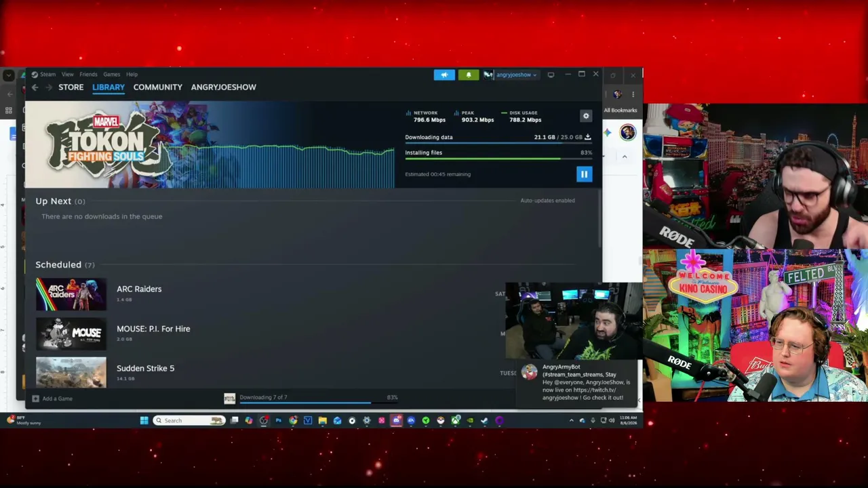Open the Chrome icon on the taskbar
Screen dimensions: 868x488
click(x=293, y=420)
